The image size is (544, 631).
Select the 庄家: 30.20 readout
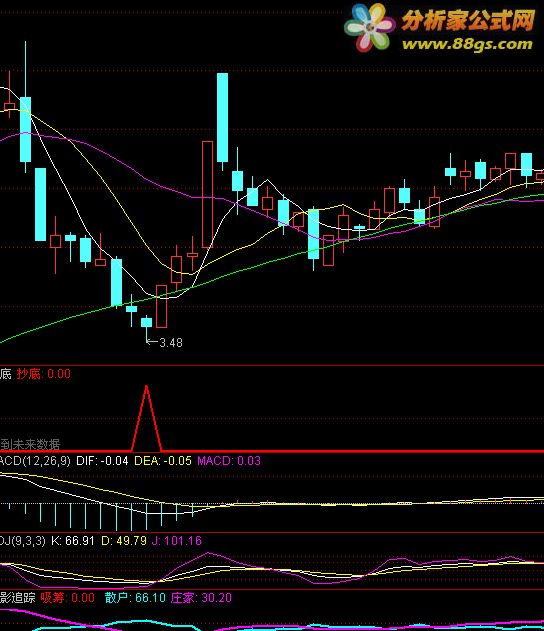pos(201,598)
